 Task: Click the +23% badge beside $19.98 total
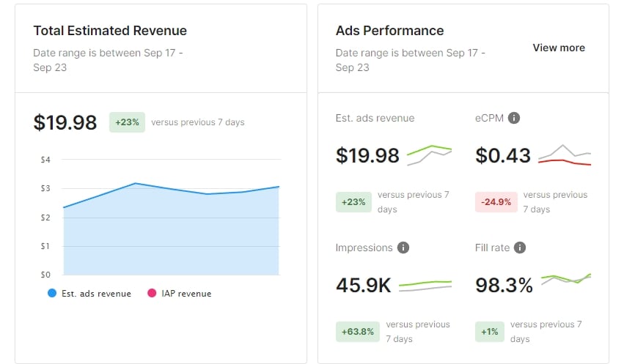pyautogui.click(x=128, y=122)
